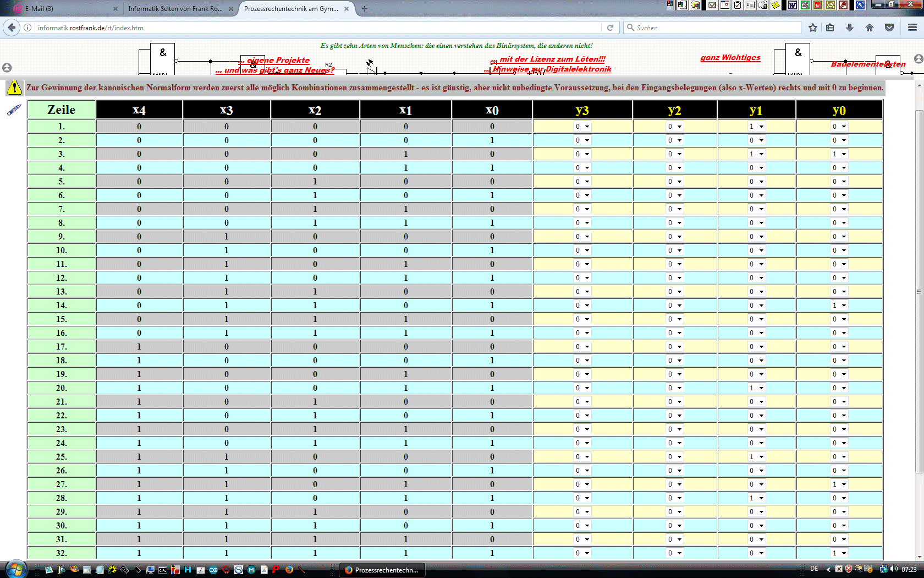Bookmark this page with the star icon
Viewport: 924px width, 578px height.
813,28
